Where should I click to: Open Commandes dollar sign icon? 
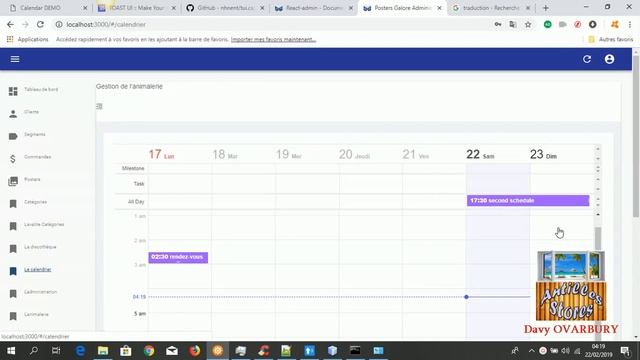[13, 159]
